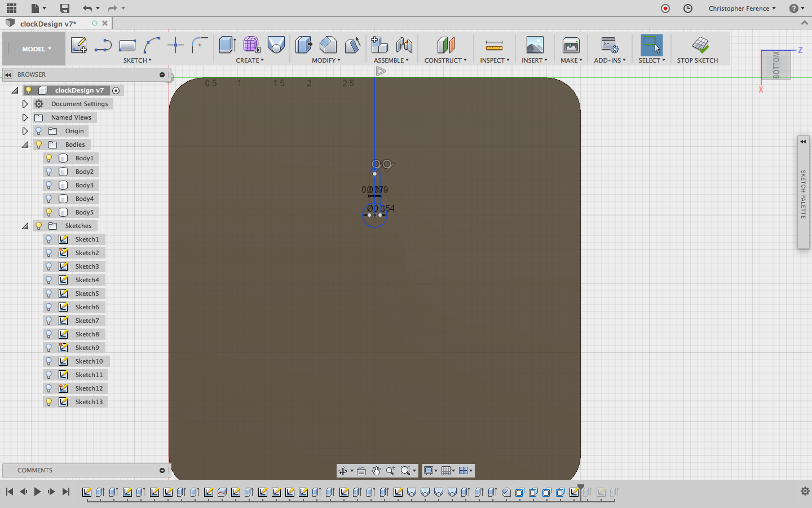Toggle visibility lightbulb for Body5
Viewport: 812px width, 508px height.
48,212
